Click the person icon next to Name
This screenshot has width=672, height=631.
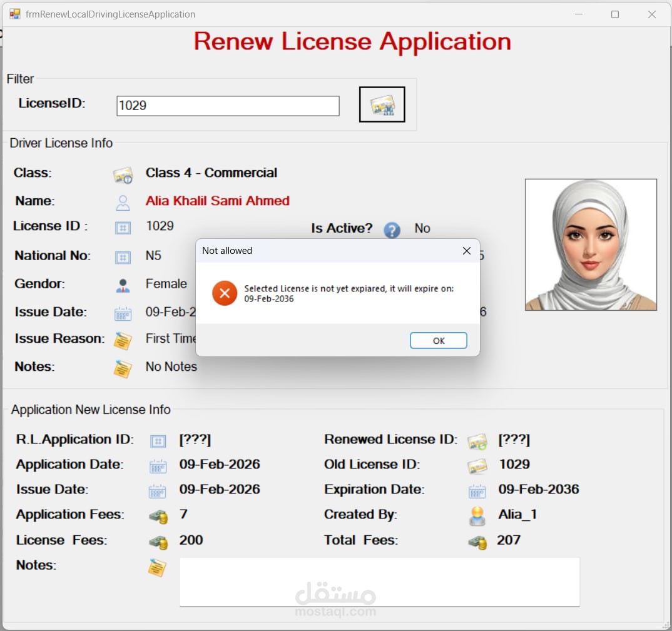click(123, 203)
